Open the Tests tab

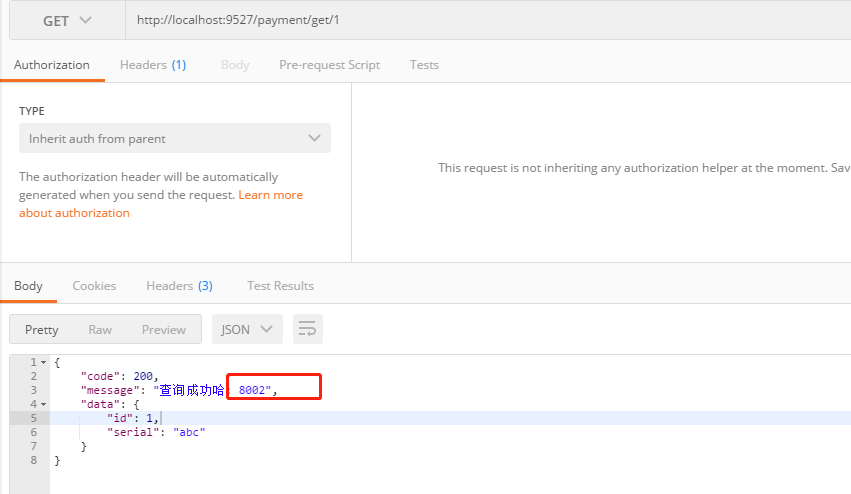[x=424, y=65]
